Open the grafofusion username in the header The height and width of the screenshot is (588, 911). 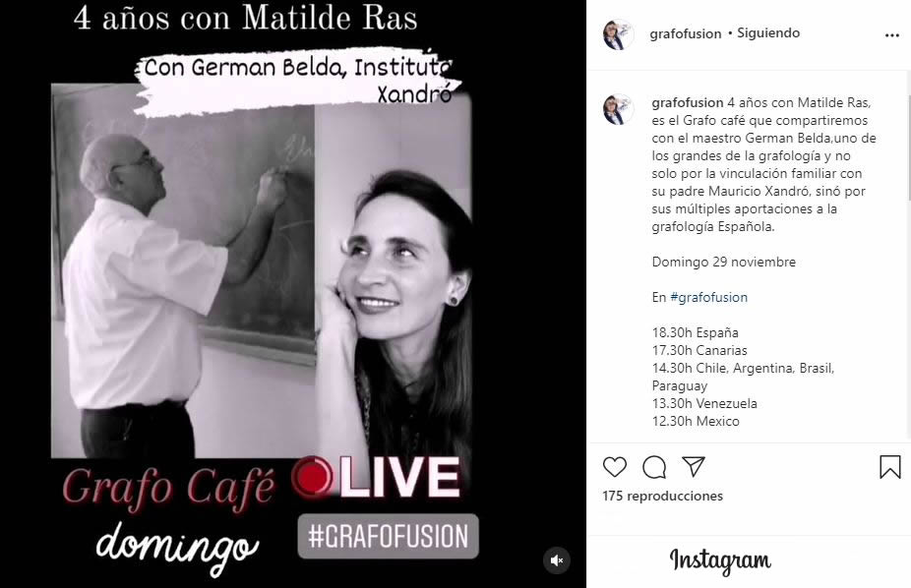[x=685, y=33]
